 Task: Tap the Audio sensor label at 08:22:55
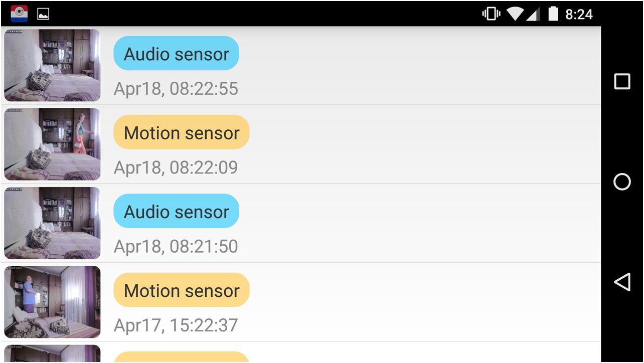tap(176, 54)
